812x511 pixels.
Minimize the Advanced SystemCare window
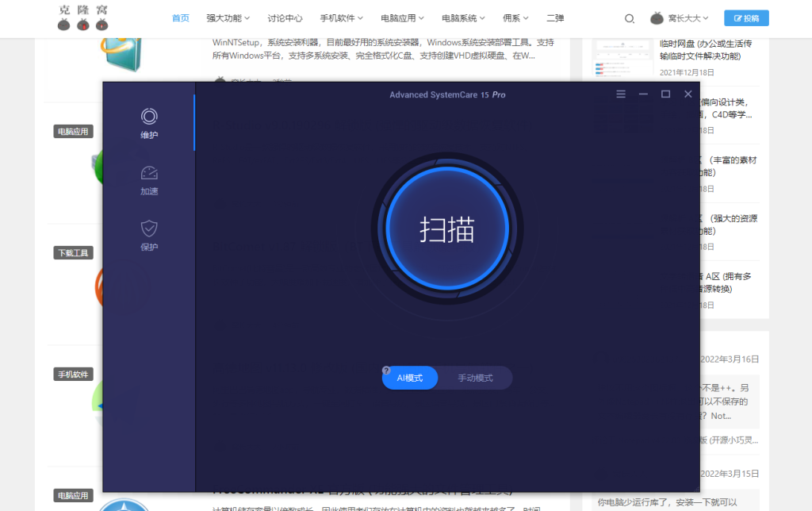(x=643, y=94)
